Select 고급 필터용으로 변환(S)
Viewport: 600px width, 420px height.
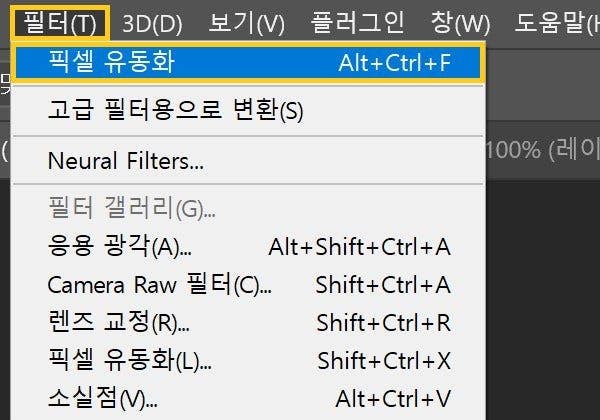[x=175, y=110]
